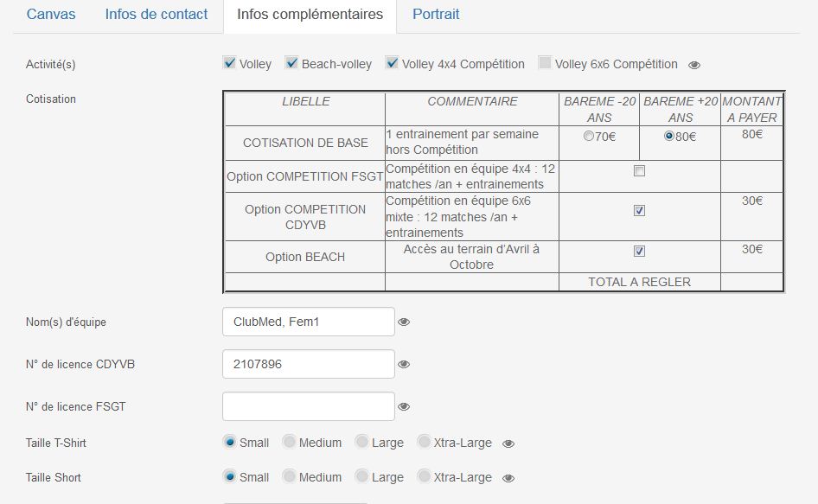Choose Xtra-Large for Taille Short
The image size is (818, 504).
pyautogui.click(x=424, y=476)
